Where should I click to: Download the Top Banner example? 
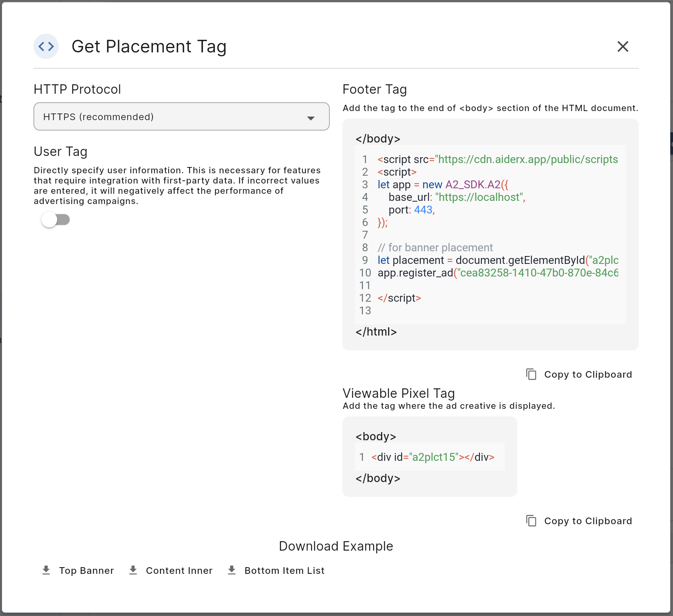click(77, 570)
